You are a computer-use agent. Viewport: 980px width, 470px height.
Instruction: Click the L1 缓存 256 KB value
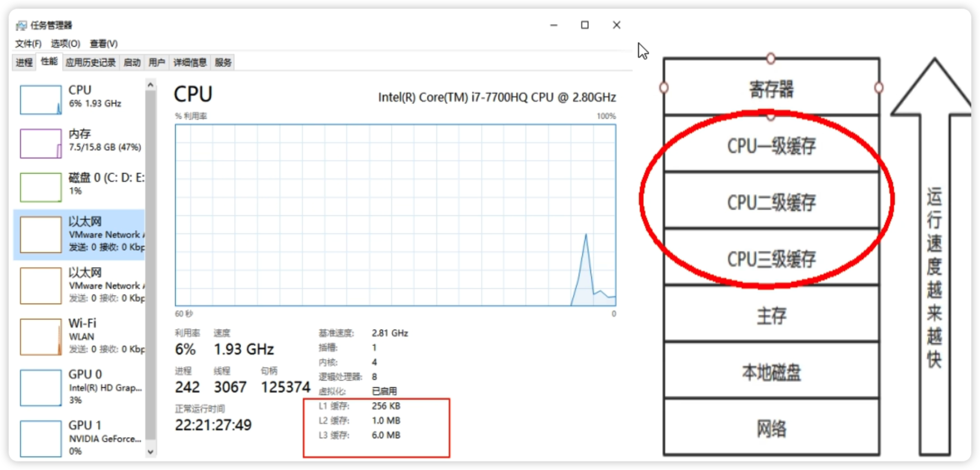(386, 406)
